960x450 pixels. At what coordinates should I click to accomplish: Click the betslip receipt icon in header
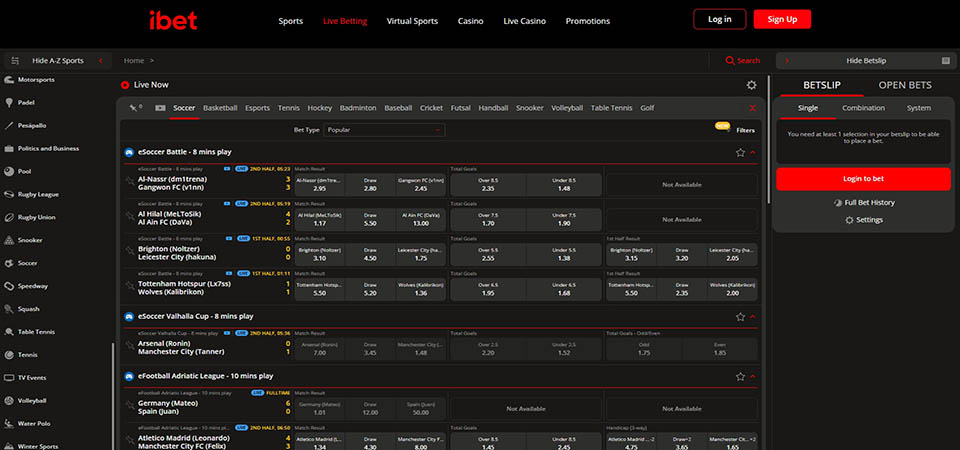[945, 61]
